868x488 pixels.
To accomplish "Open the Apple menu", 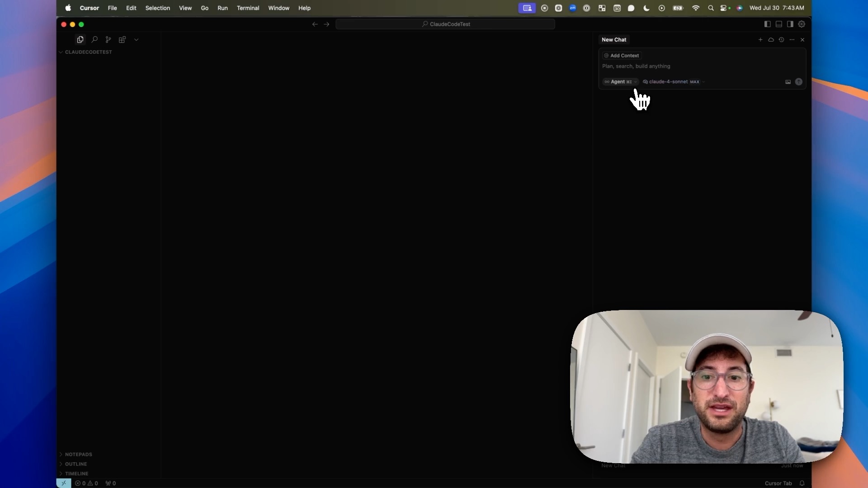I will [x=68, y=8].
